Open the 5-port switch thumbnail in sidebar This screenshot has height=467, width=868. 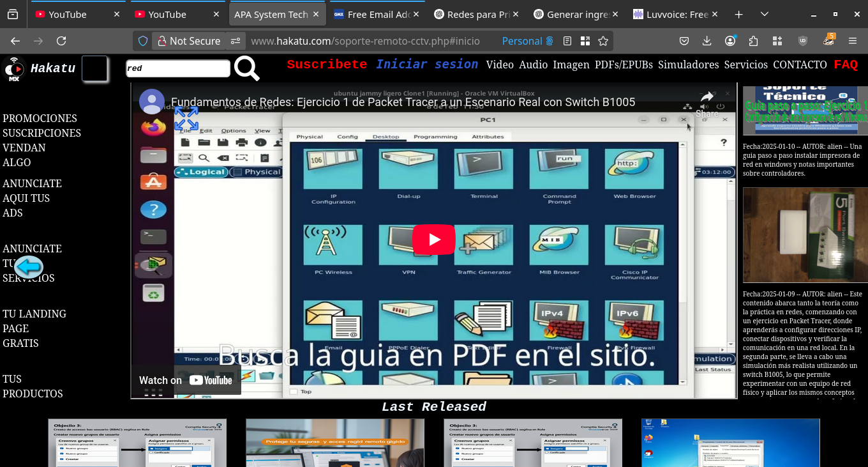[805, 234]
